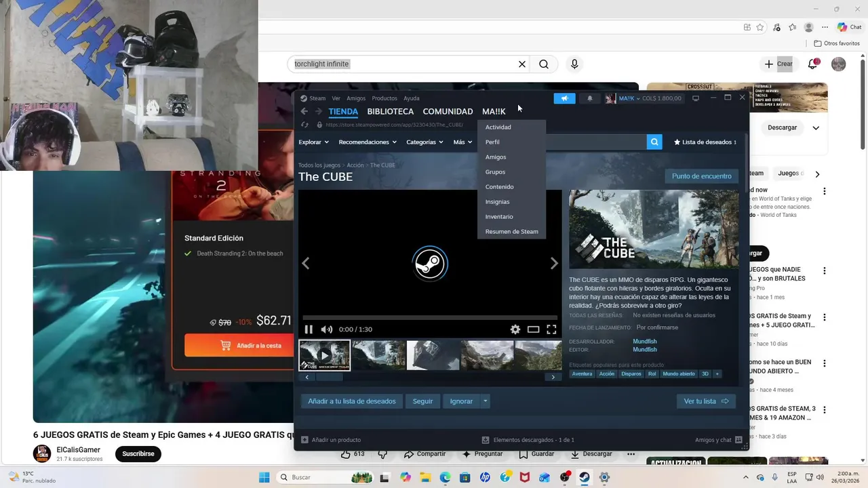Screen dimensions: 868x488
Task: Click Añadir a la cesta orange button
Action: [250, 346]
